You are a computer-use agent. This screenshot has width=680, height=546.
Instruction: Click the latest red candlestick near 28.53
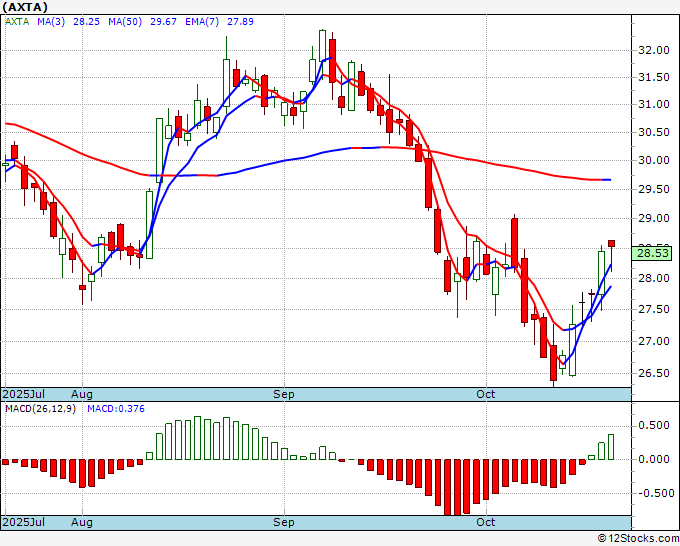point(611,244)
